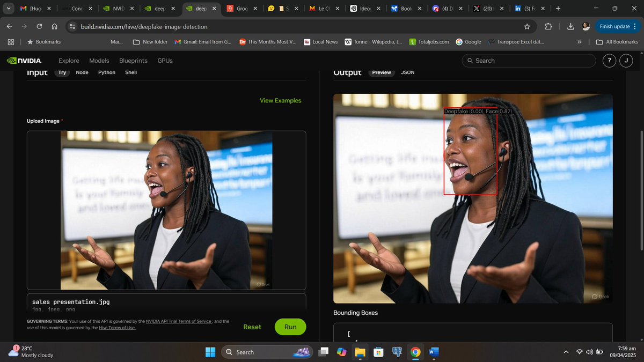
Task: Click the Finish update Chrome button
Action: (x=619, y=26)
